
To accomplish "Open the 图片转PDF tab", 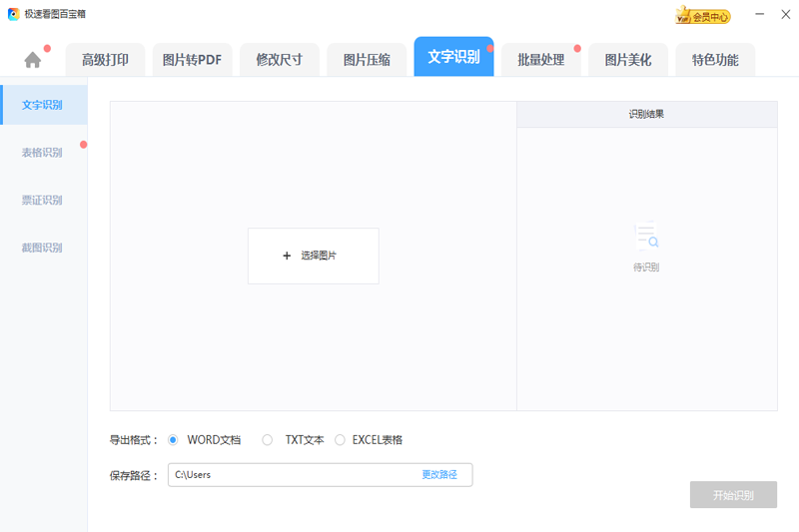I will coord(192,60).
